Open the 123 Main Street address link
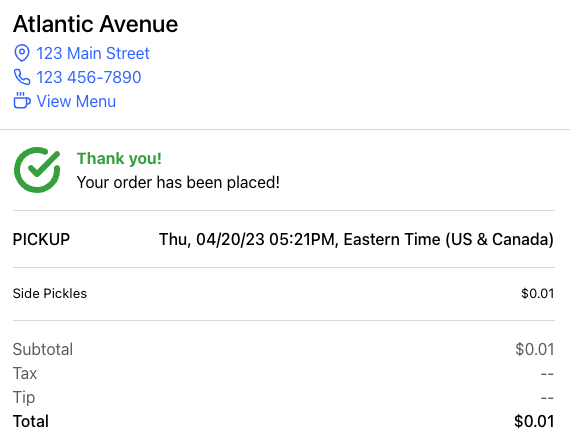This screenshot has height=439, width=570. [93, 53]
